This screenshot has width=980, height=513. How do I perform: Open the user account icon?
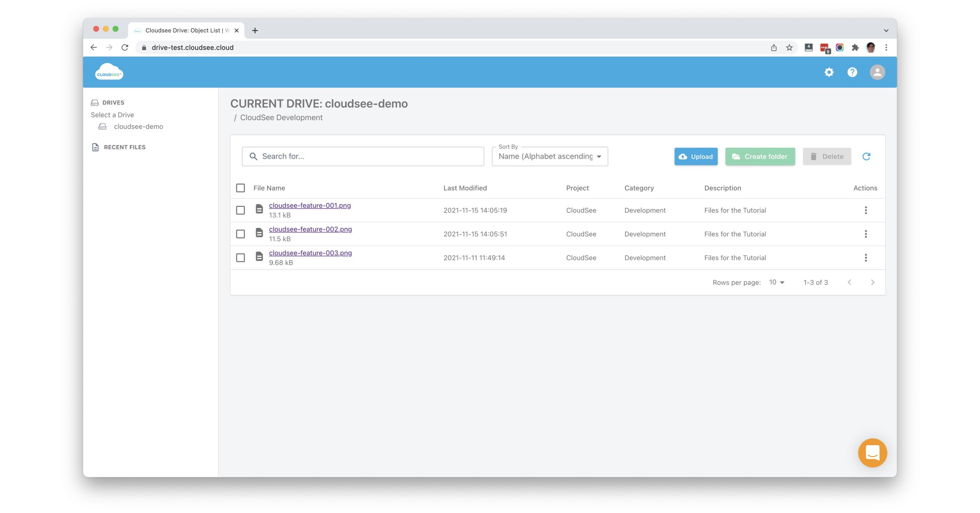tap(877, 72)
